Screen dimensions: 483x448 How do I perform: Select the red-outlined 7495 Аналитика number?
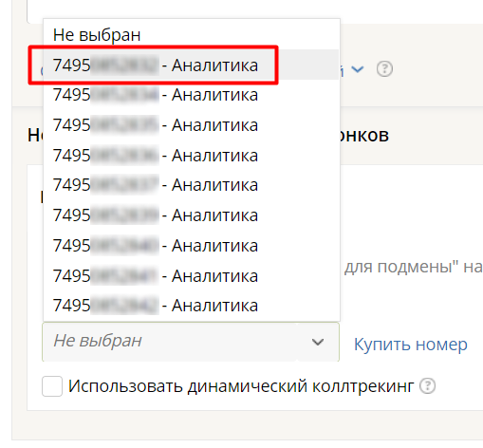pyautogui.click(x=192, y=65)
